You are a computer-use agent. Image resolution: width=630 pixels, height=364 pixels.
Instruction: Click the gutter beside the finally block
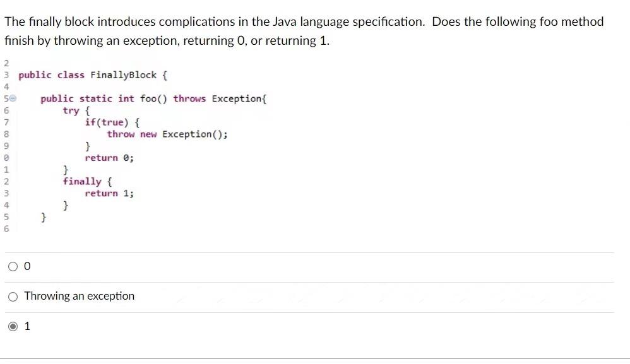pyautogui.click(x=5, y=181)
